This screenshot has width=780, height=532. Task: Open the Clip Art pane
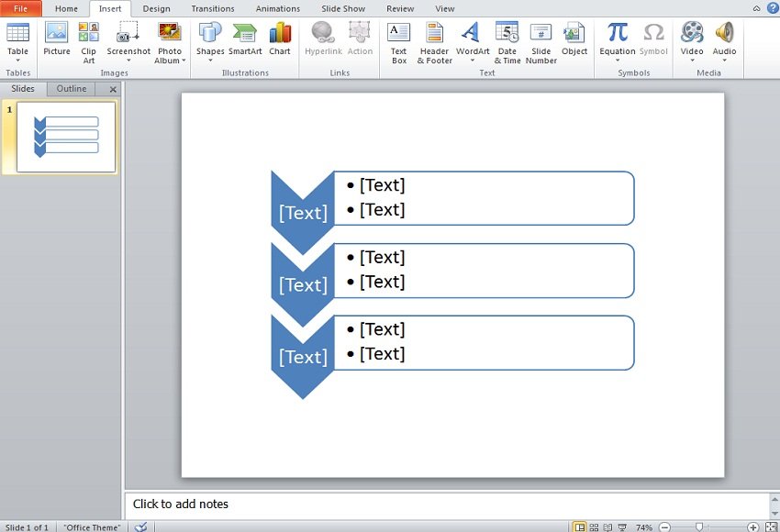[88, 41]
